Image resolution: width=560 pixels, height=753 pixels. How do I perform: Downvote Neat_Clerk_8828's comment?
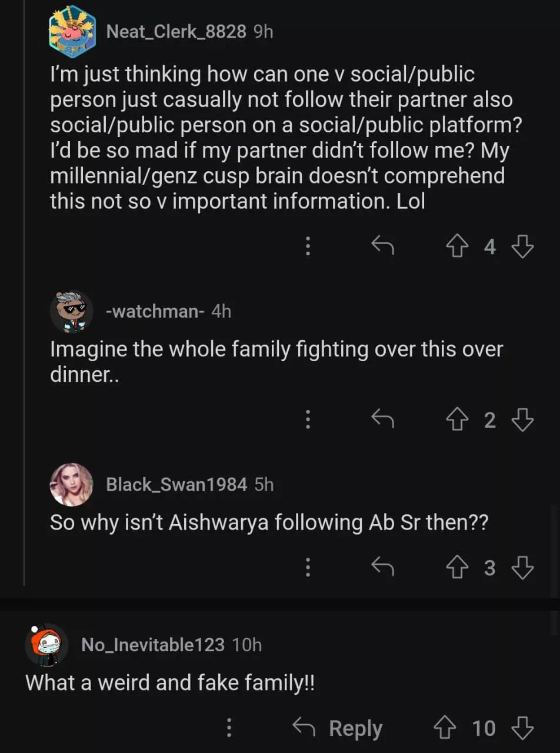point(522,247)
